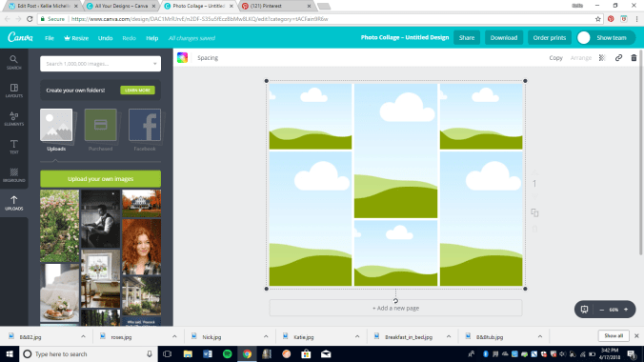Viewport: 644px width, 362px height.
Task: Delete selected element with trash icon
Action: pos(634,58)
